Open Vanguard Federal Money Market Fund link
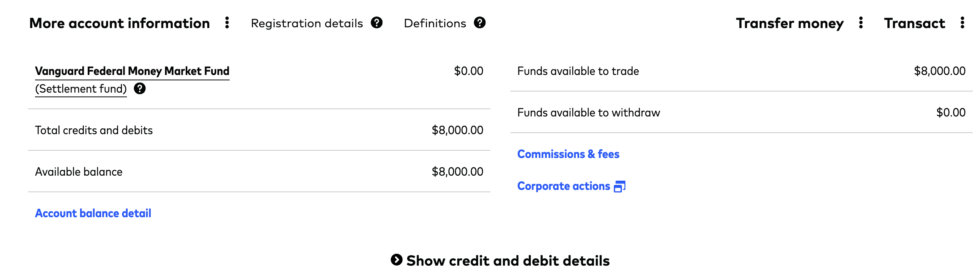Image resolution: width=980 pixels, height=276 pixels. [132, 71]
